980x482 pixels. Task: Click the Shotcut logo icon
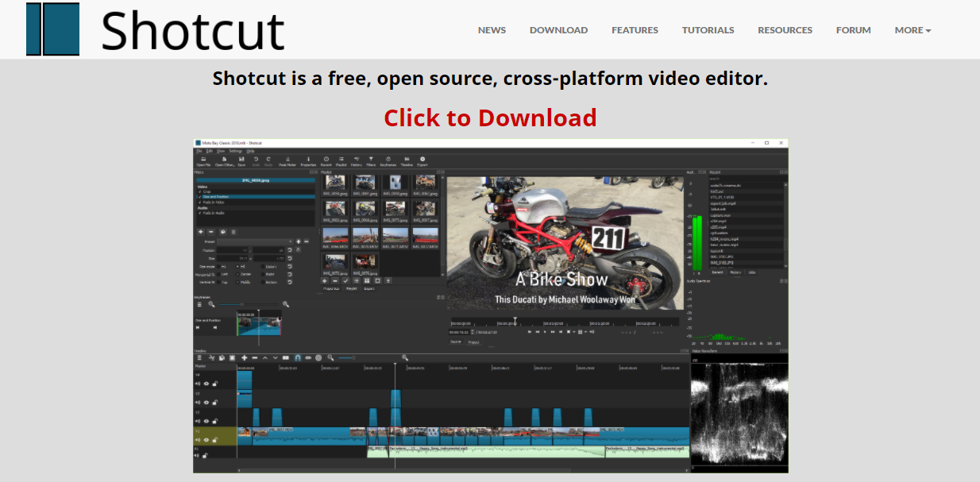[52, 29]
